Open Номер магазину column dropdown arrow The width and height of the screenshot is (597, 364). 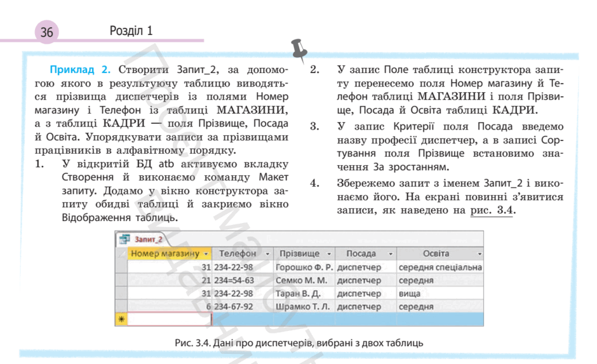coord(206,253)
